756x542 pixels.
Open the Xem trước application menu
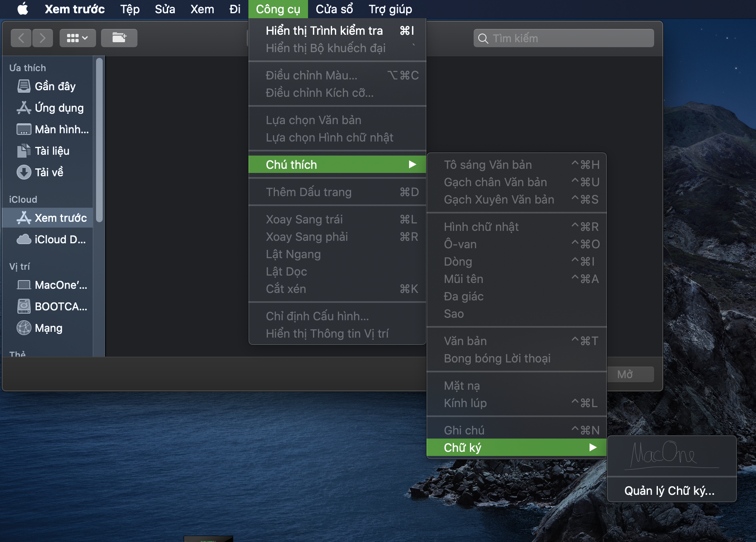75,9
